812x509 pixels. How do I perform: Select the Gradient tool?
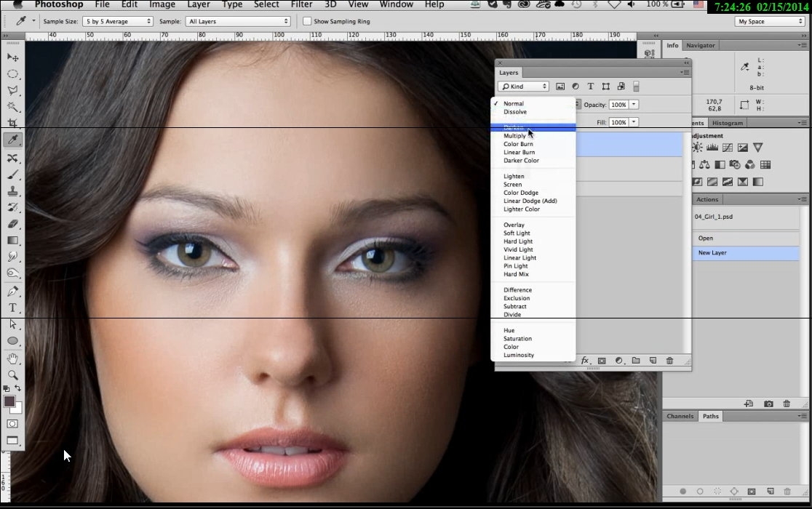click(x=12, y=241)
